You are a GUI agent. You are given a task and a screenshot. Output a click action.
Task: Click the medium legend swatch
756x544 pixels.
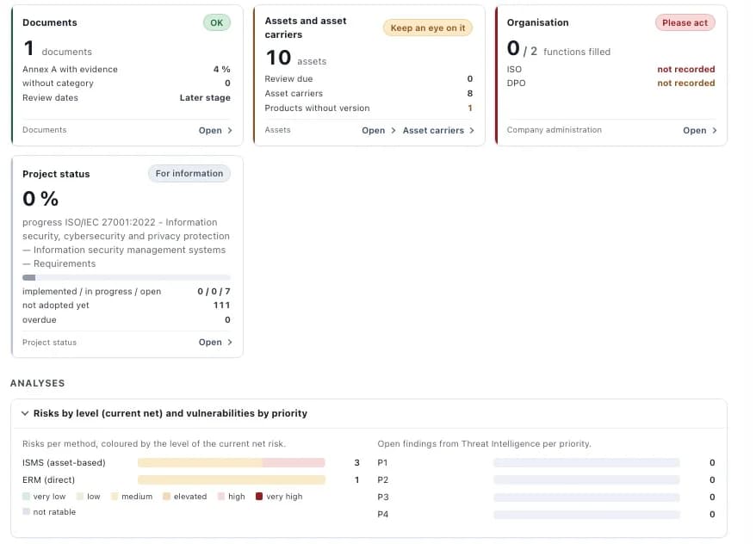(x=115, y=497)
